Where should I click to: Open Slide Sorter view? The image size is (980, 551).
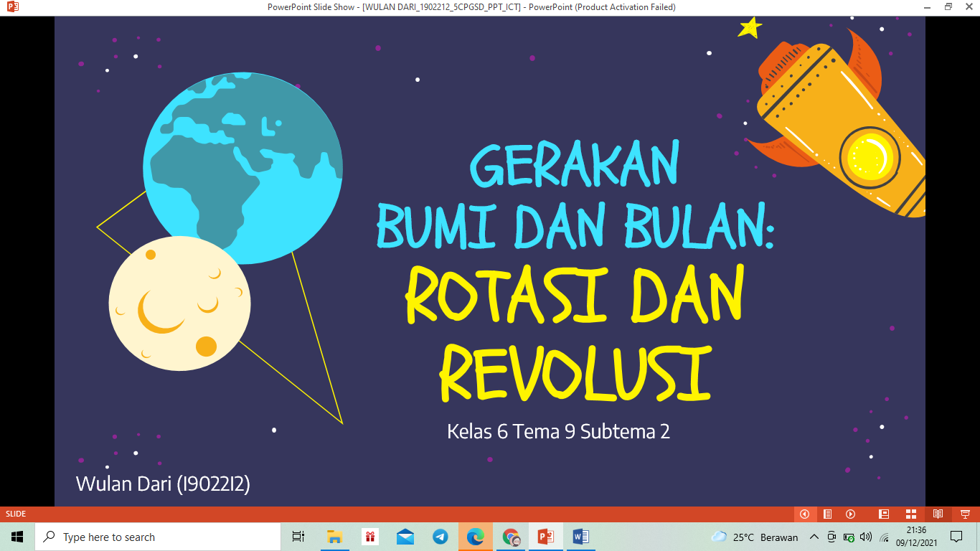tap(911, 514)
